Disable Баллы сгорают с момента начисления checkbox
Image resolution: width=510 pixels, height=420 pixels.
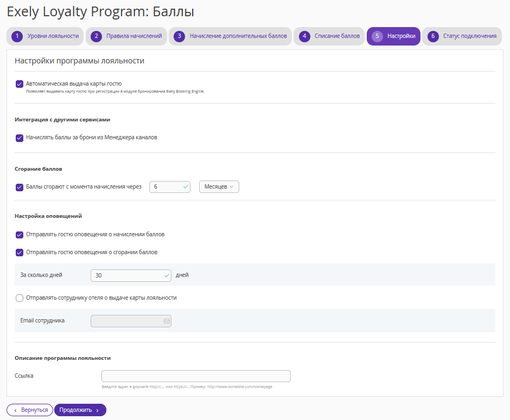[20, 188]
